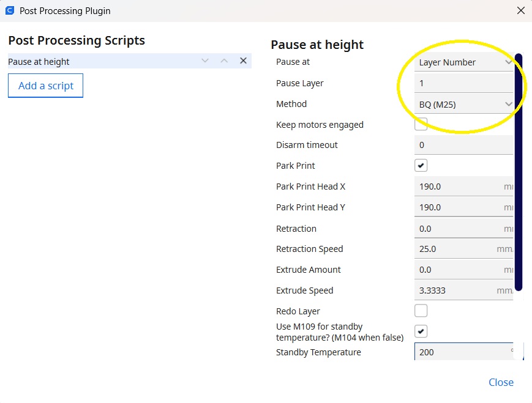The width and height of the screenshot is (532, 403).
Task: Toggle Keep motors engaged checkbox
Action: click(421, 124)
